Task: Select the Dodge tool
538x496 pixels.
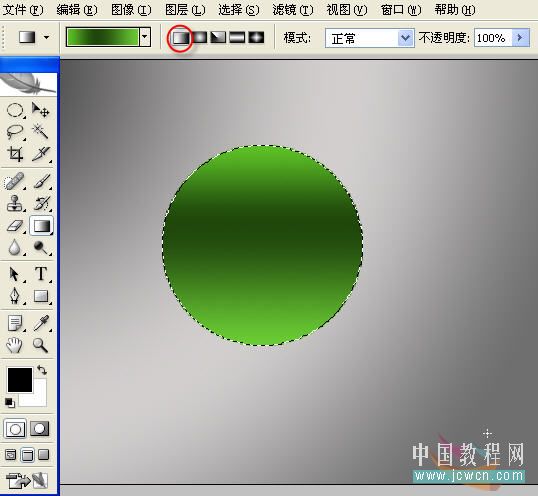Action: [42, 247]
